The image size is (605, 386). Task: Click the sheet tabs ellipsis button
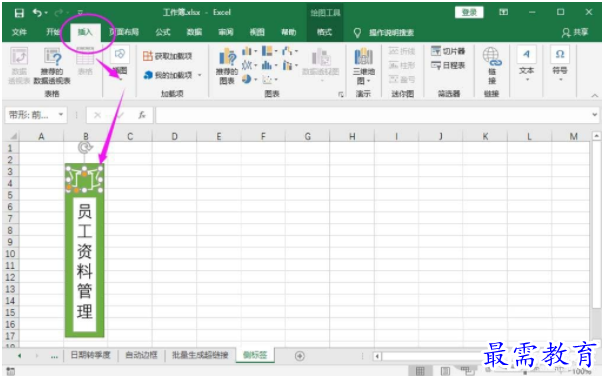[54, 356]
